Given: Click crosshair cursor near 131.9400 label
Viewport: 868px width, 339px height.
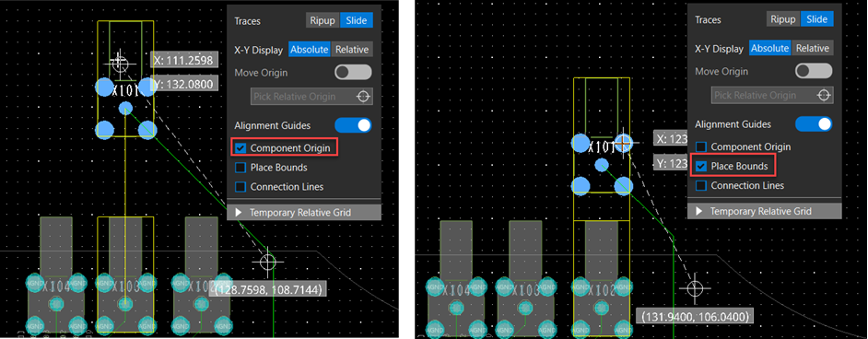Looking at the screenshot, I should [x=696, y=288].
